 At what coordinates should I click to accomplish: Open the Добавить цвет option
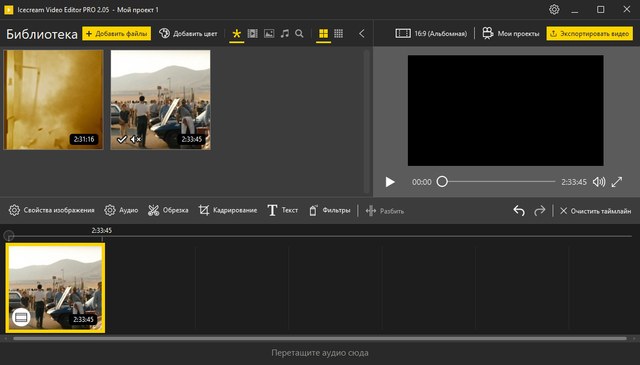coord(188,33)
